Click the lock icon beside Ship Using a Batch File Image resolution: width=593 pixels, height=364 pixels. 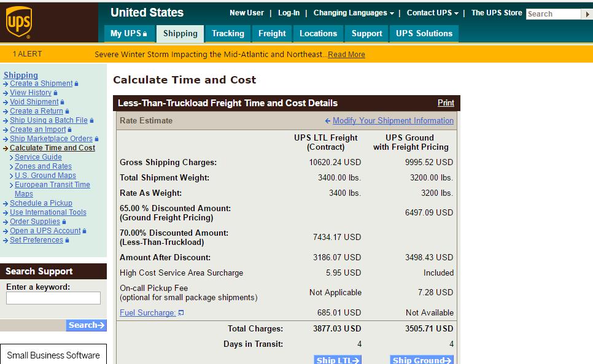click(x=91, y=120)
